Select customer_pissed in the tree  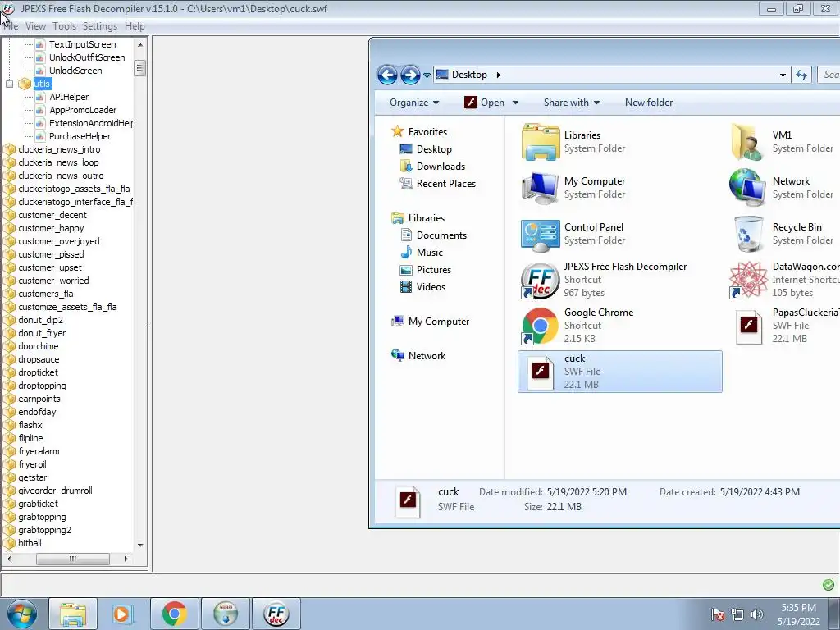click(x=51, y=254)
